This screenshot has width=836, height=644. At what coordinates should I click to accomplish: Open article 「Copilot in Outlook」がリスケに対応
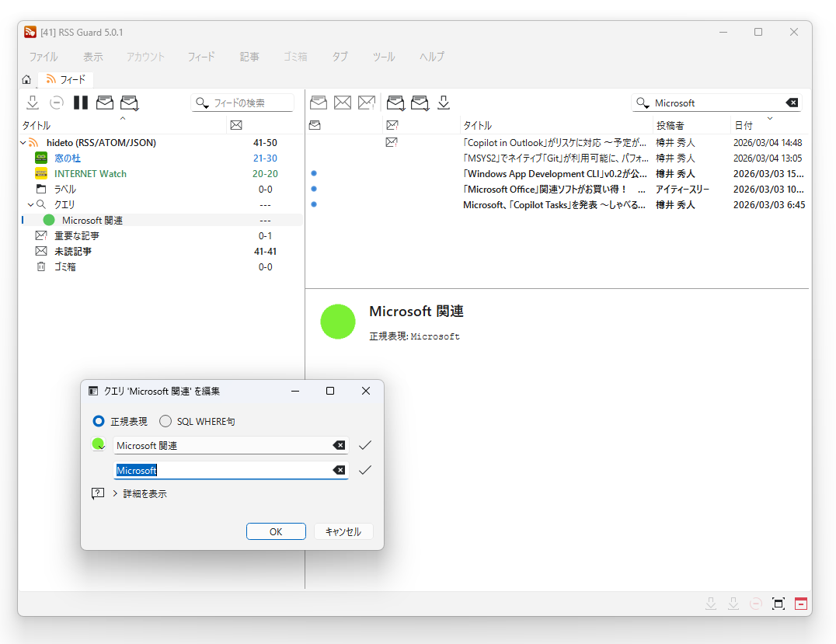(555, 143)
